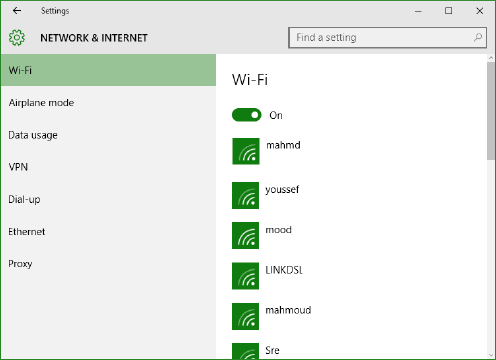This screenshot has height=360, width=496.
Task: Click the mood network signal icon
Action: pos(245,235)
